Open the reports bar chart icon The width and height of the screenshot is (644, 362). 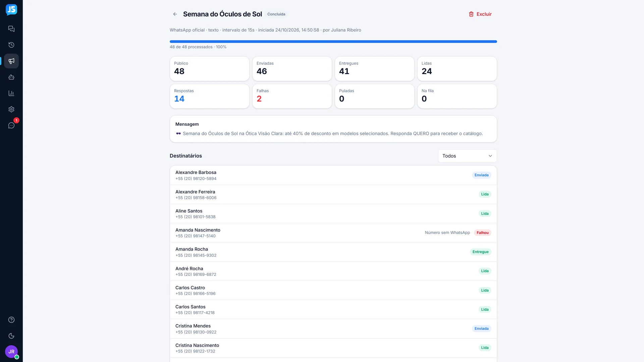coord(11,93)
